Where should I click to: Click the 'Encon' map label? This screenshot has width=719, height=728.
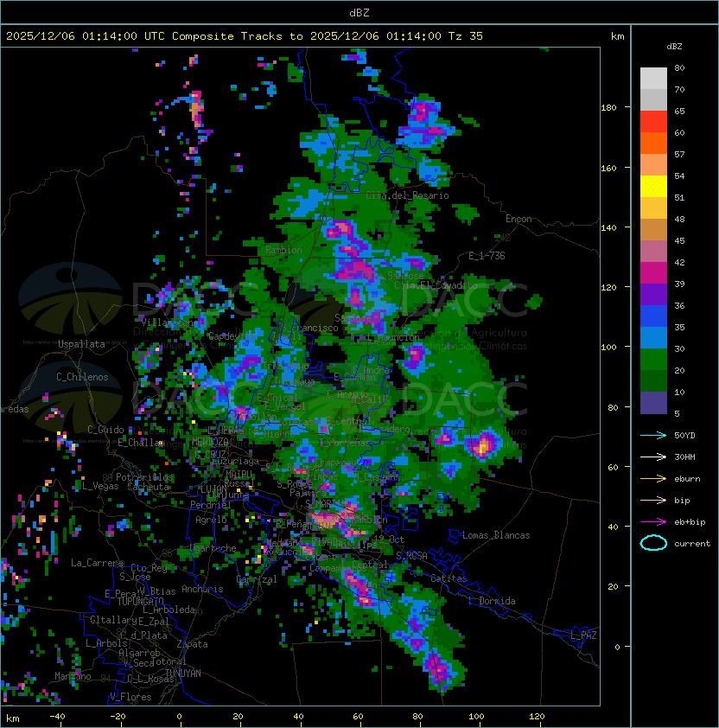pos(519,219)
